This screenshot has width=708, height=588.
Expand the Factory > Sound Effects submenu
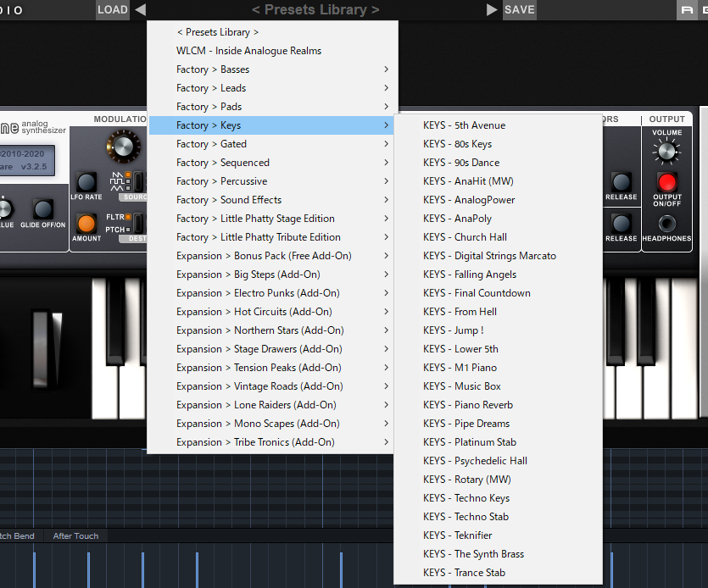coord(271,200)
